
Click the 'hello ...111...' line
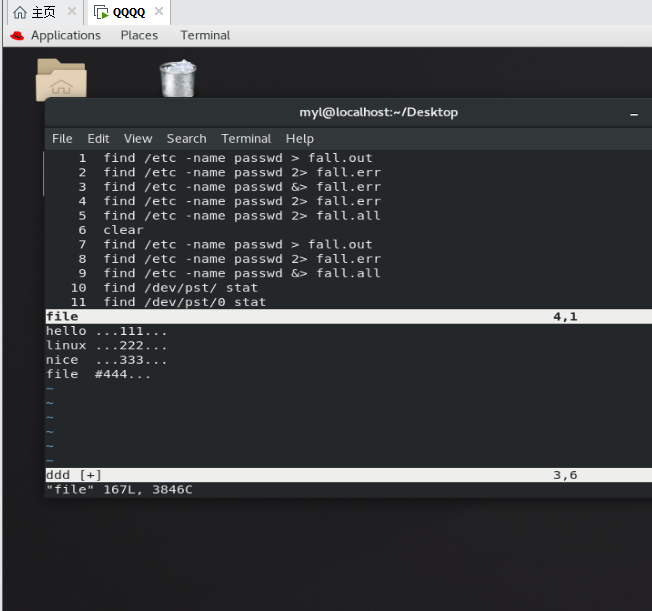point(106,331)
